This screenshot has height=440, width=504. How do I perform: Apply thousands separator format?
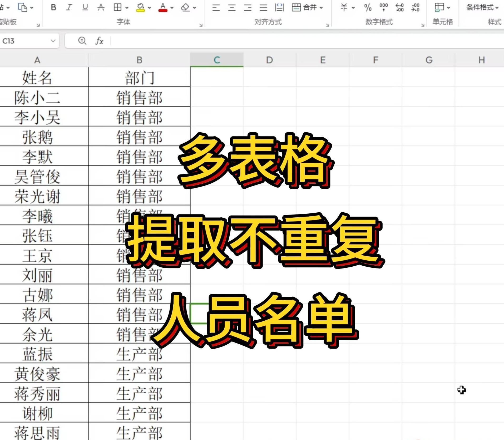tap(383, 7)
